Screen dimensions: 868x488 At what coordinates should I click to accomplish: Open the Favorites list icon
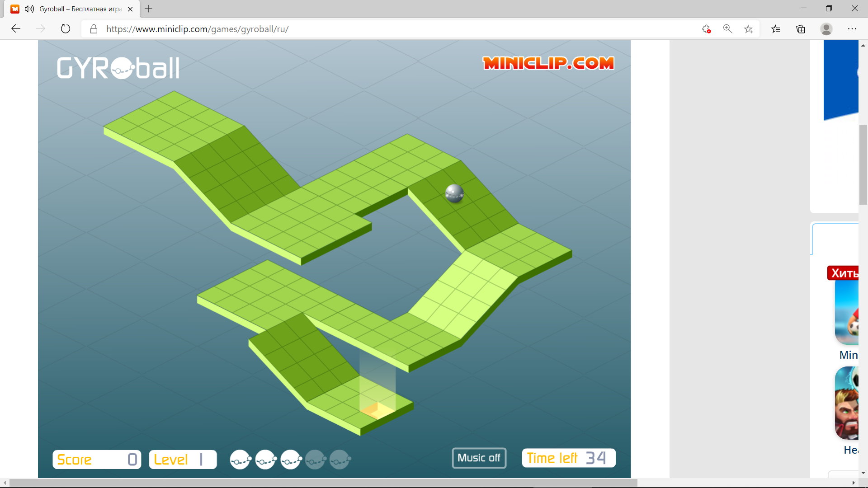776,29
